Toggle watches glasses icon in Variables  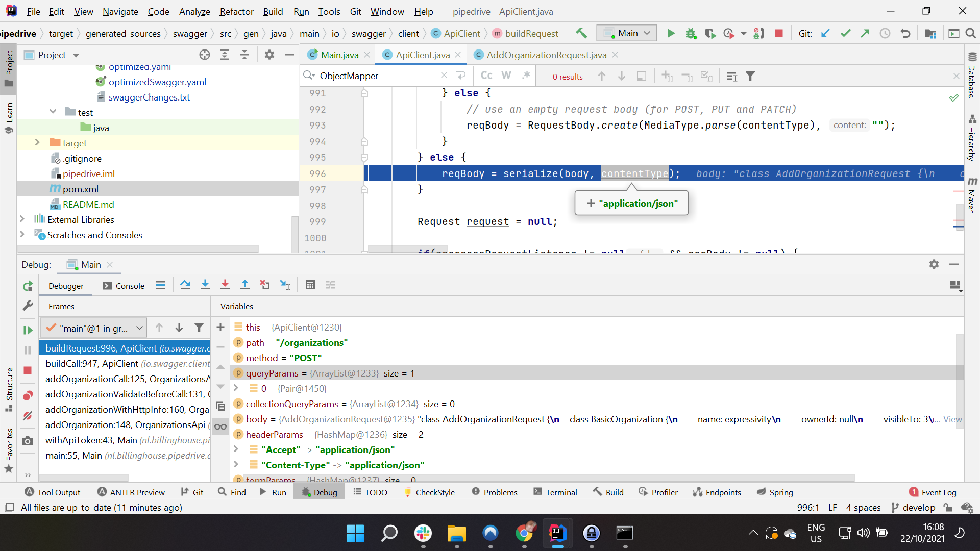(220, 427)
